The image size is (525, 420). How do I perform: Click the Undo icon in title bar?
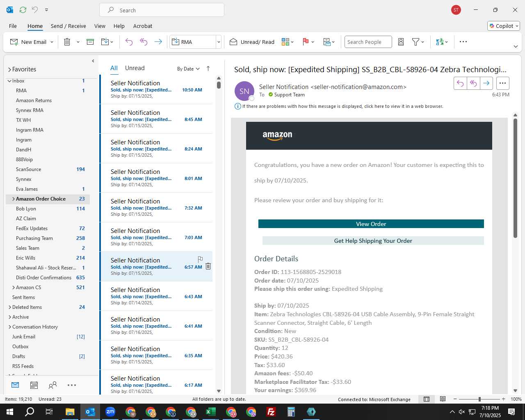(x=35, y=9)
